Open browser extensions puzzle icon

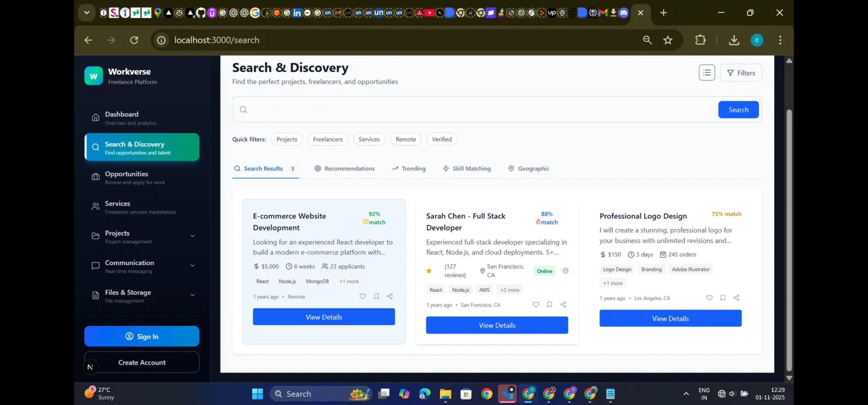(700, 40)
